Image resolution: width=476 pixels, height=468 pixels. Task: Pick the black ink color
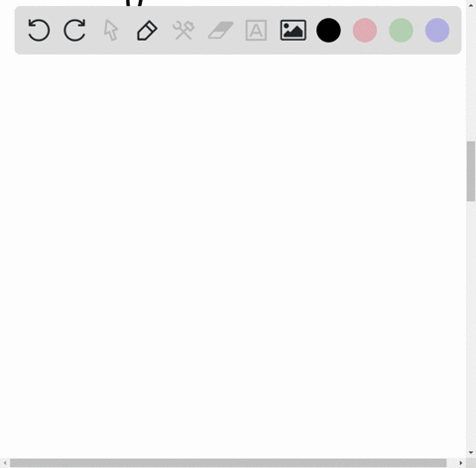[328, 31]
